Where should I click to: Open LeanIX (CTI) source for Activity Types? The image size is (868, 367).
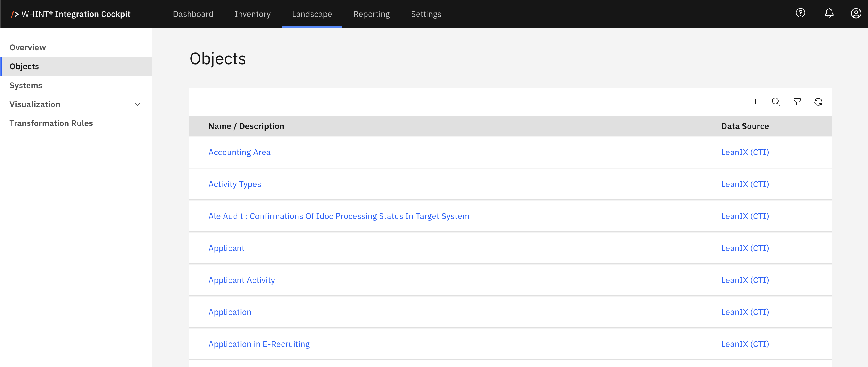coord(745,184)
